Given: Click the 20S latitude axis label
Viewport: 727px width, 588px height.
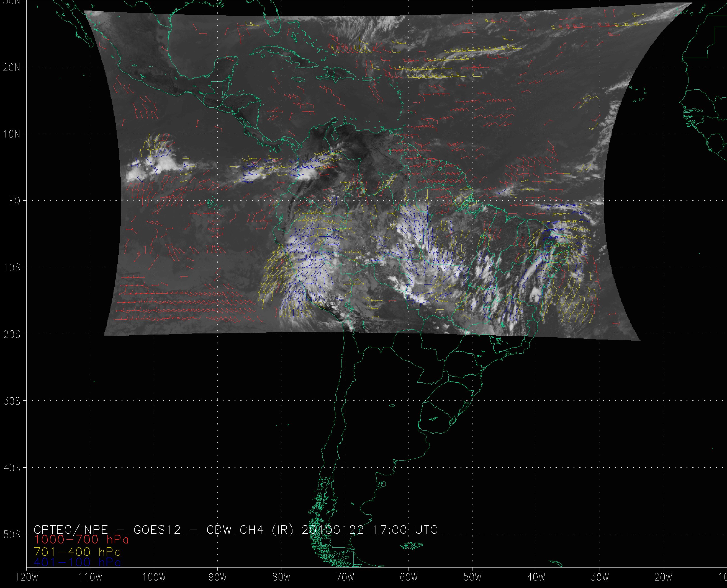Looking at the screenshot, I should point(12,334).
